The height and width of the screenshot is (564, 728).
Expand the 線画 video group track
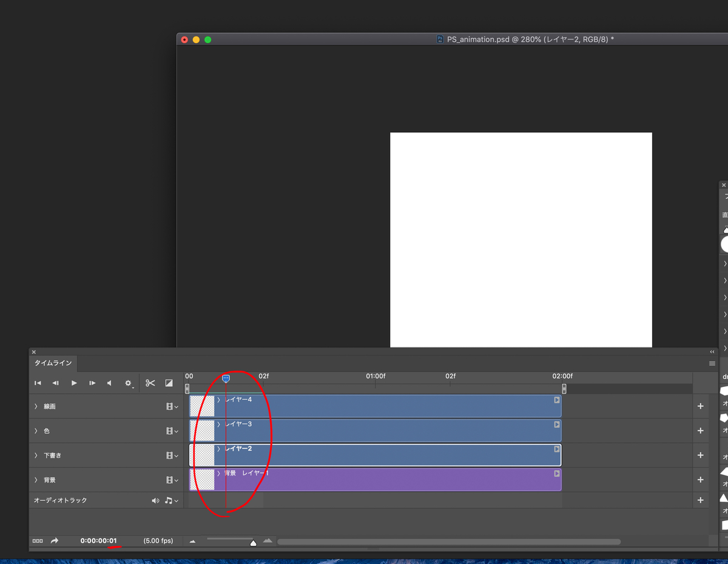point(36,406)
